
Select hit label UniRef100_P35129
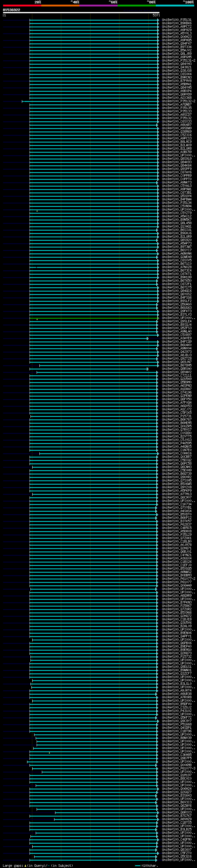point(177,535)
